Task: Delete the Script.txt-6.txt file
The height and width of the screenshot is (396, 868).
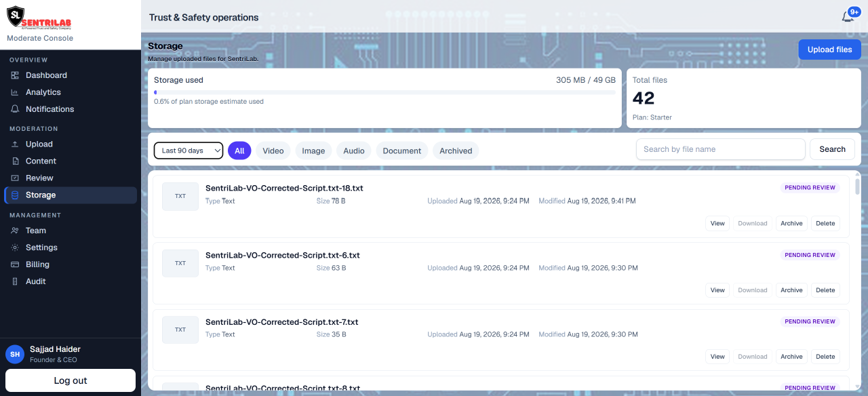Action: point(825,290)
